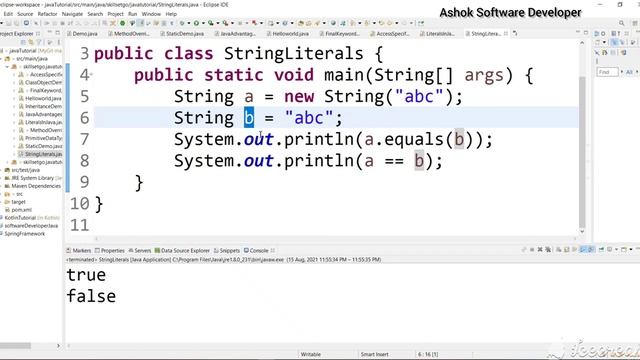
Task: Select JRE System Library node
Action: (x=33, y=178)
